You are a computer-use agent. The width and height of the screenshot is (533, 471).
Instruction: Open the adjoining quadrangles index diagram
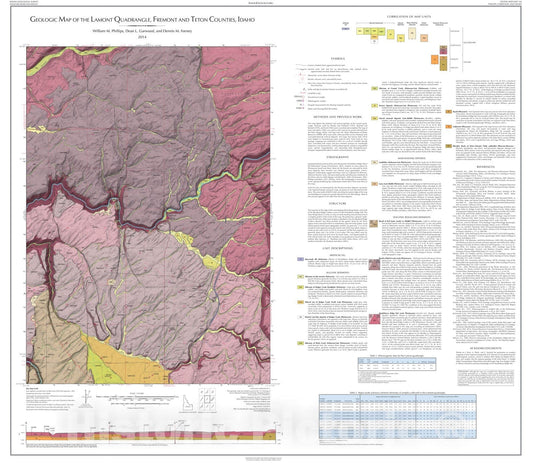pos(208,401)
